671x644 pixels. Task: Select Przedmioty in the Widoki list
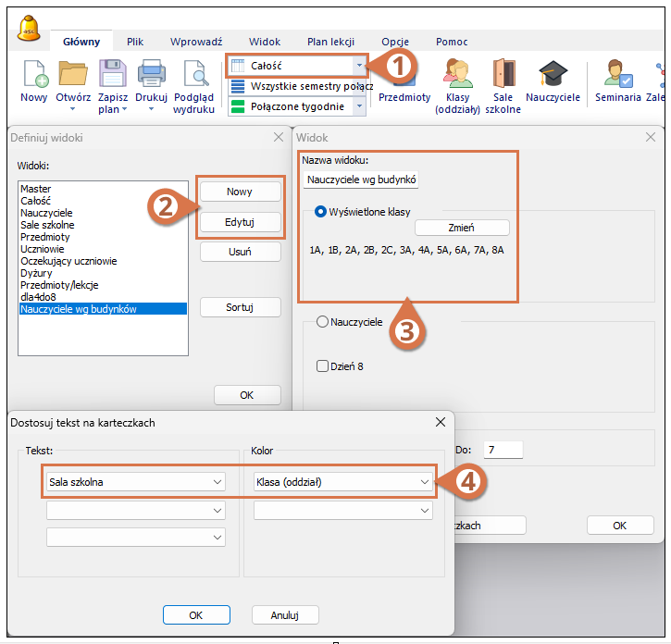103,237
